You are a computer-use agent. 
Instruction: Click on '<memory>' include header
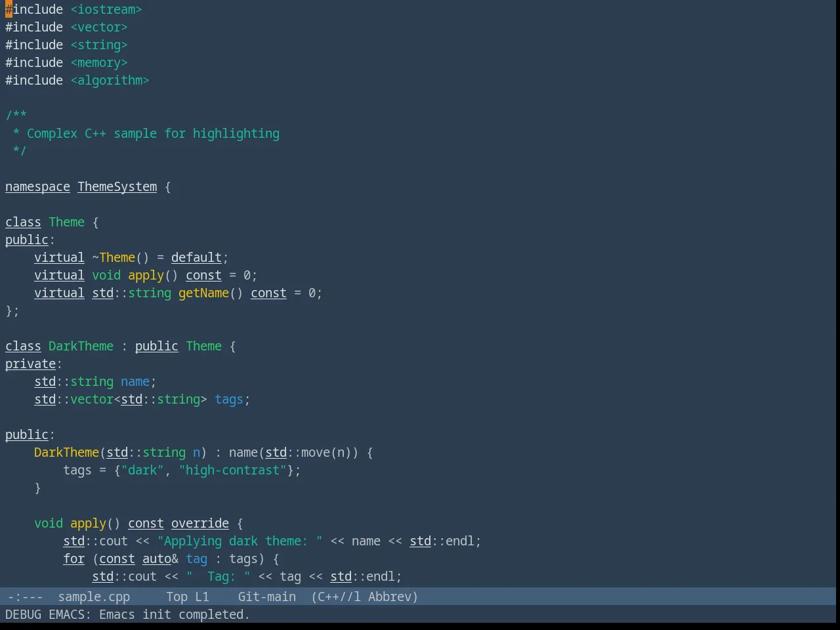(99, 62)
